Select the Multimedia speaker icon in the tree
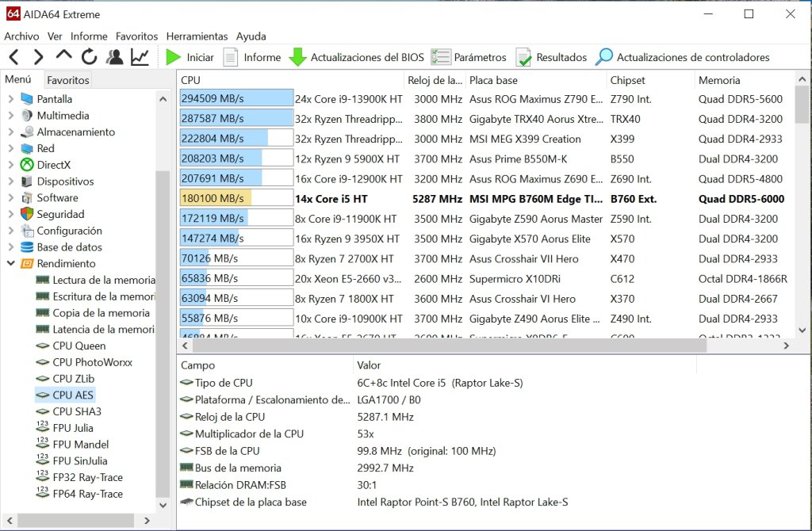This screenshot has height=531, width=812. pyautogui.click(x=27, y=116)
